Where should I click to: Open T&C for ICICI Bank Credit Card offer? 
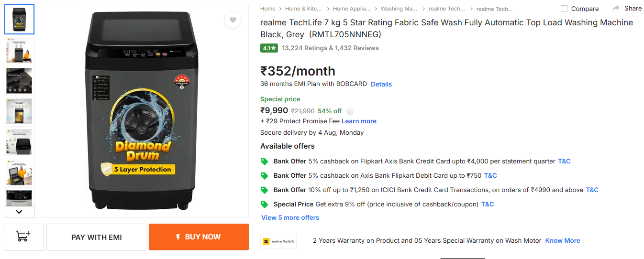tap(592, 190)
